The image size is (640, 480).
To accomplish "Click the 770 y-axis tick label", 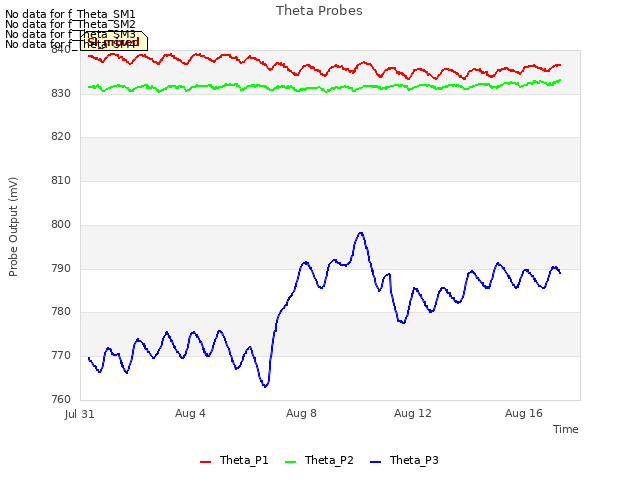I will [61, 356].
